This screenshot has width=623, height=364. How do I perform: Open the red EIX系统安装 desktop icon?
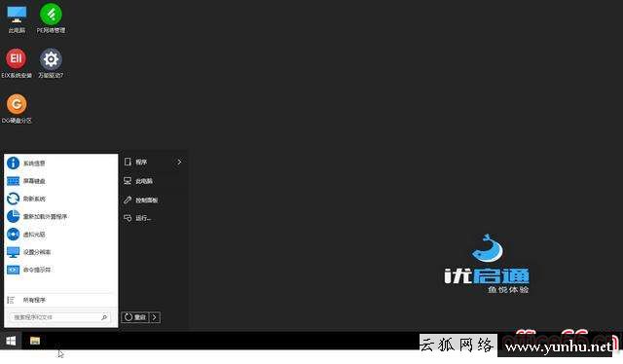17,63
